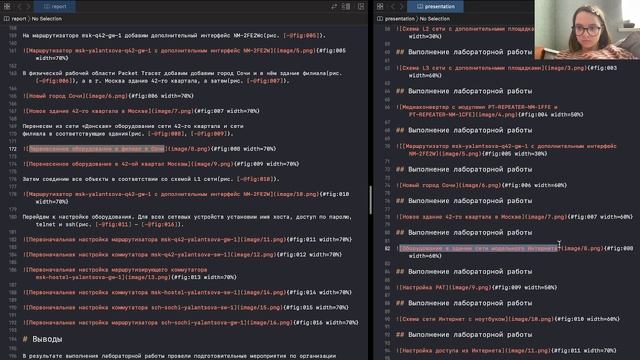Click 'Перейдем к настройке оборудования' paragraph
The image size is (640, 360).
pos(187,220)
